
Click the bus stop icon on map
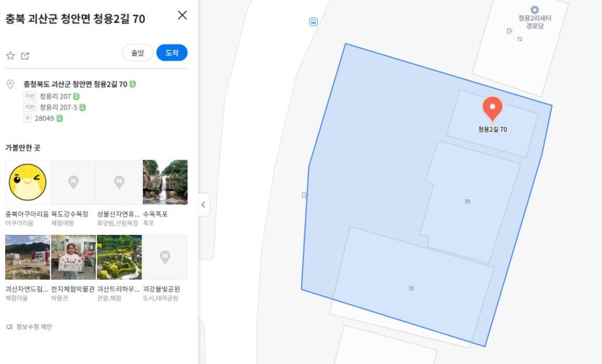(314, 22)
